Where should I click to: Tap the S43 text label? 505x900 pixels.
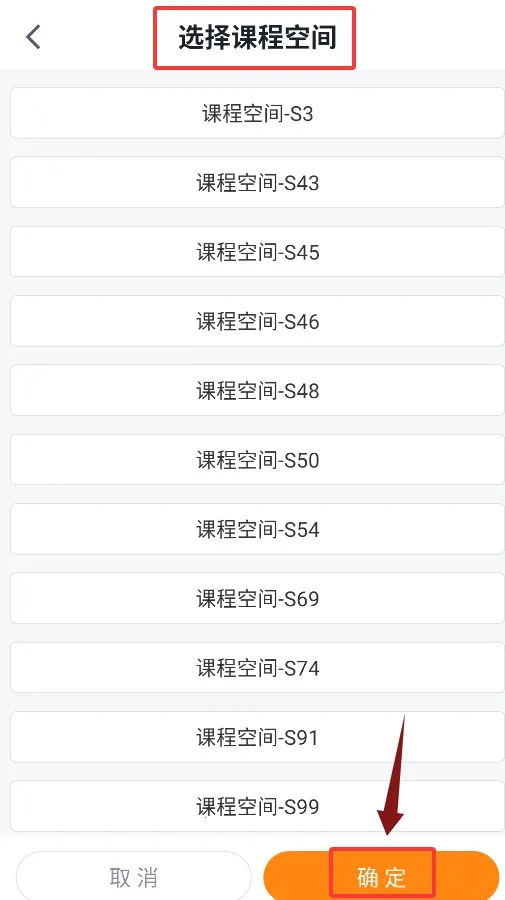[302, 183]
